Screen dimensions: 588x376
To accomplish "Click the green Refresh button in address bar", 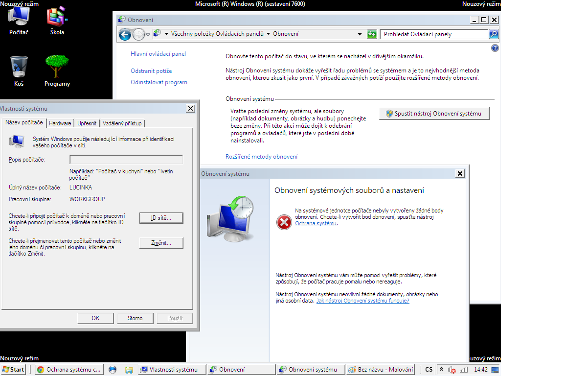I will point(372,34).
